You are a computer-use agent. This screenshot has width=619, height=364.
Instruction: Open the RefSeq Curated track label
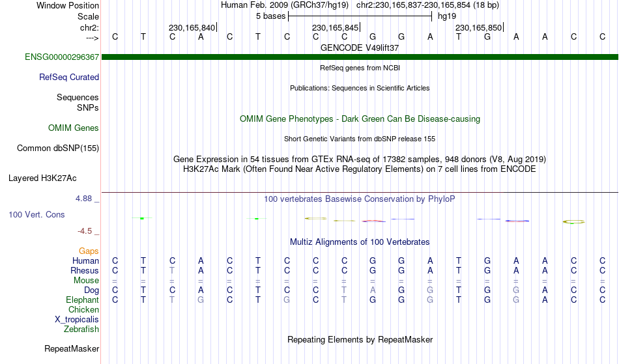(x=69, y=77)
